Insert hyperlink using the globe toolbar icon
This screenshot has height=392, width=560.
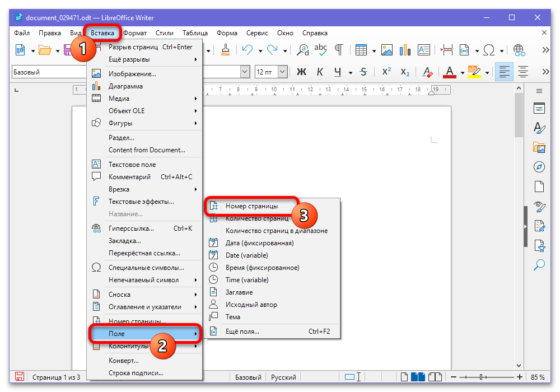(519, 50)
